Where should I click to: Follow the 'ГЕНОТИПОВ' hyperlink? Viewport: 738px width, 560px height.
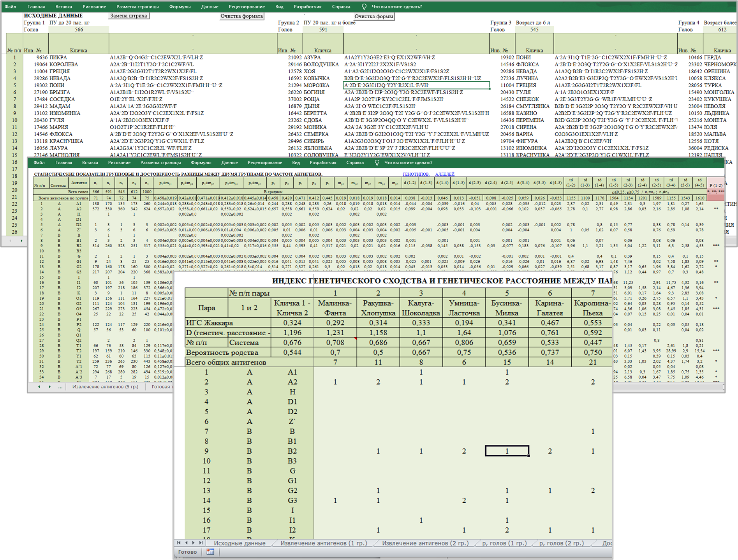(x=416, y=174)
